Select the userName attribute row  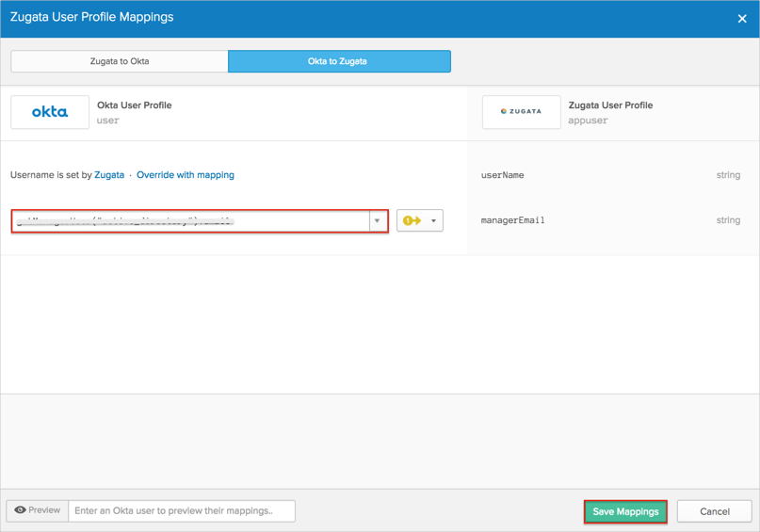click(502, 175)
